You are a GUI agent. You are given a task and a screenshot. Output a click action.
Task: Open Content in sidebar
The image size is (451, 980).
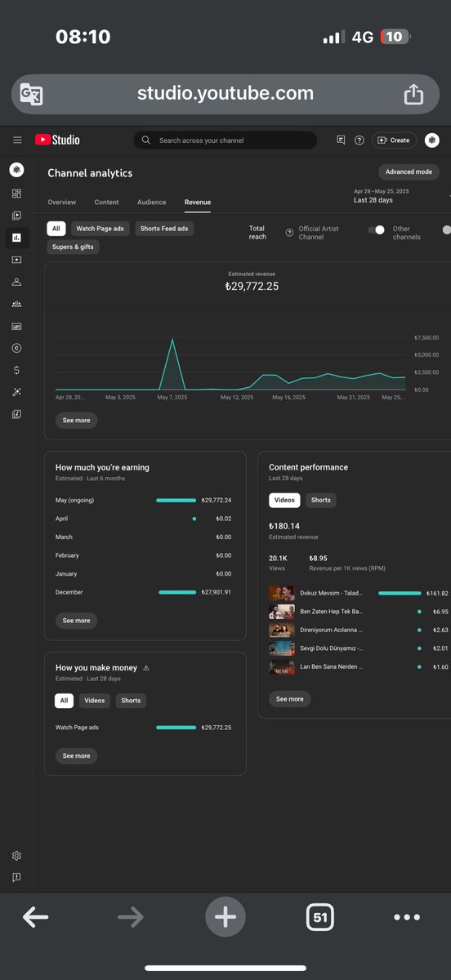[x=16, y=216]
